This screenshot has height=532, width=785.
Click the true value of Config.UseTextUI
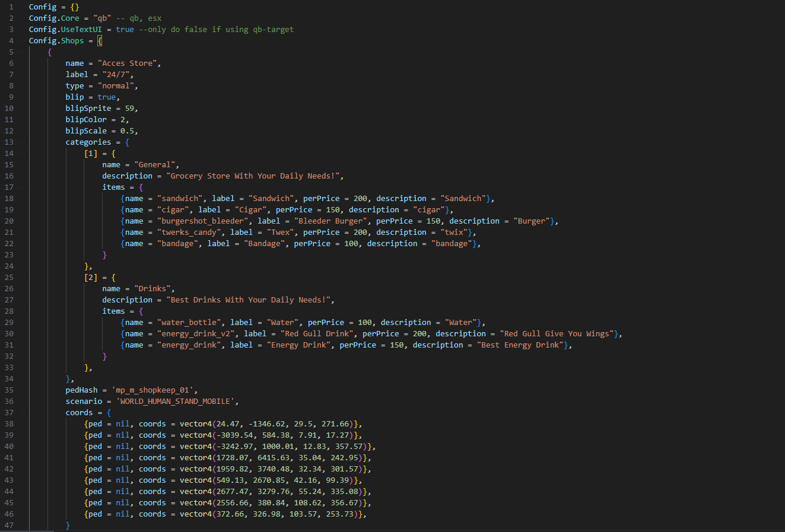click(x=125, y=30)
